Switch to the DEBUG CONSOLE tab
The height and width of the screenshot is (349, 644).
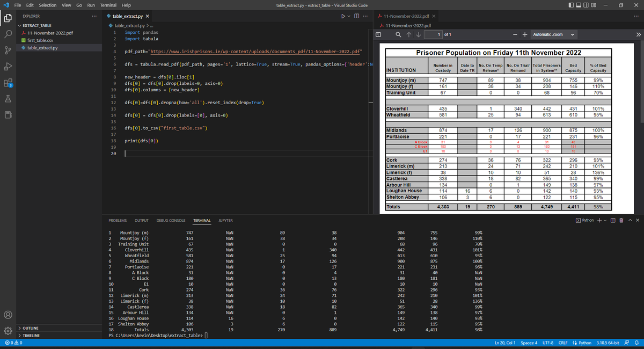point(170,221)
